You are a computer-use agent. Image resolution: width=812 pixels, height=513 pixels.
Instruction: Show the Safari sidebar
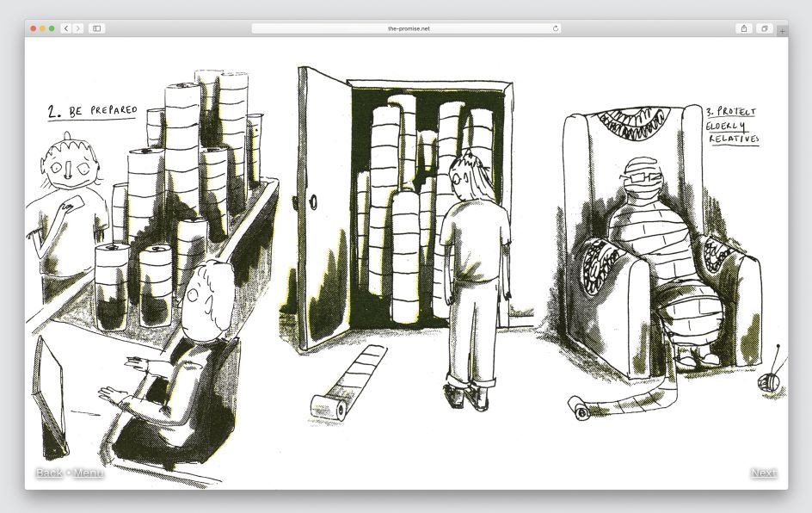97,28
